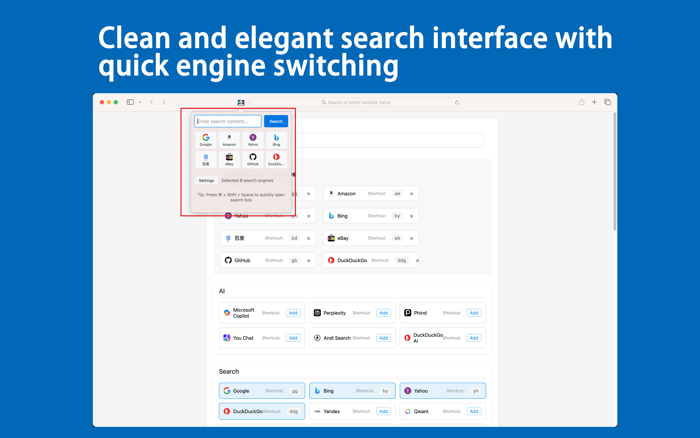
Task: Toggle Google card in Search section
Action: pos(262,391)
